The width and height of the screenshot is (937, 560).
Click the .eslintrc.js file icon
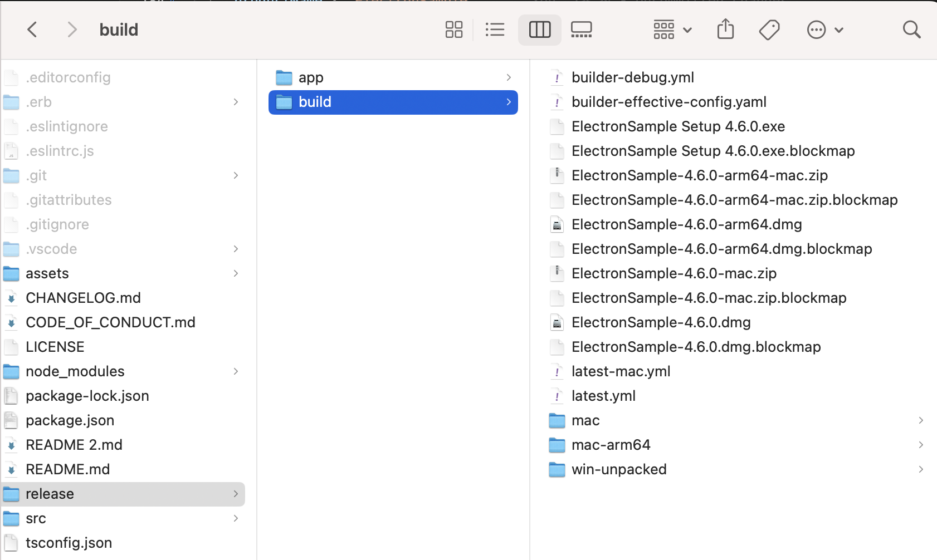(11, 151)
